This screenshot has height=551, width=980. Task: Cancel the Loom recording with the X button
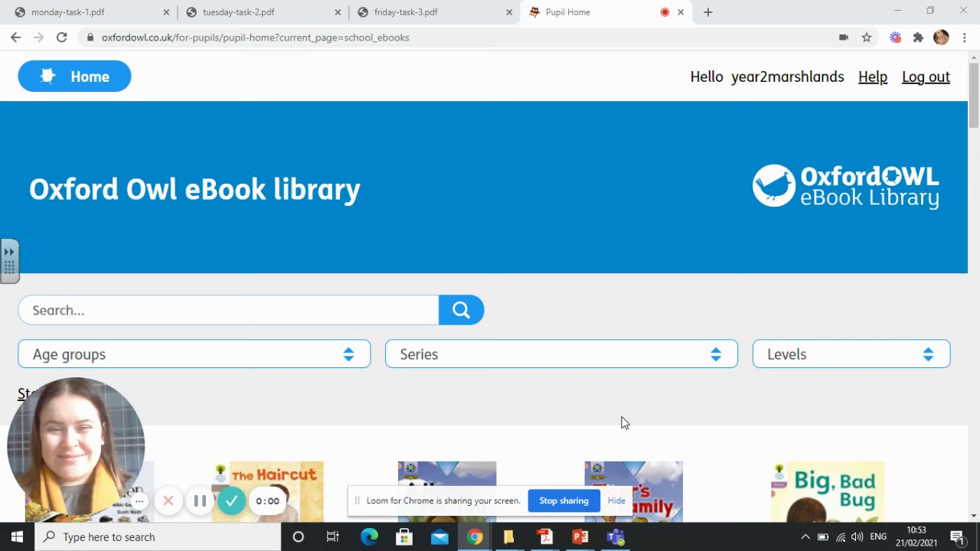[x=168, y=501]
